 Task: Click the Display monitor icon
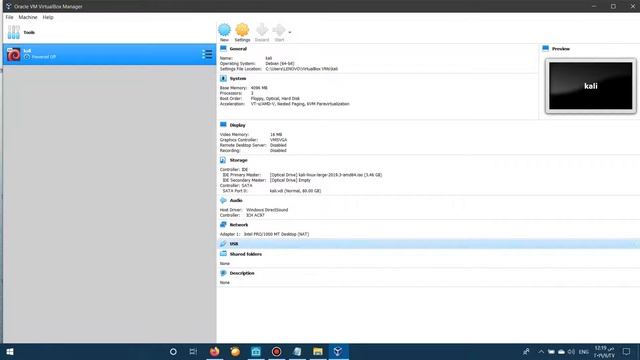click(223, 124)
